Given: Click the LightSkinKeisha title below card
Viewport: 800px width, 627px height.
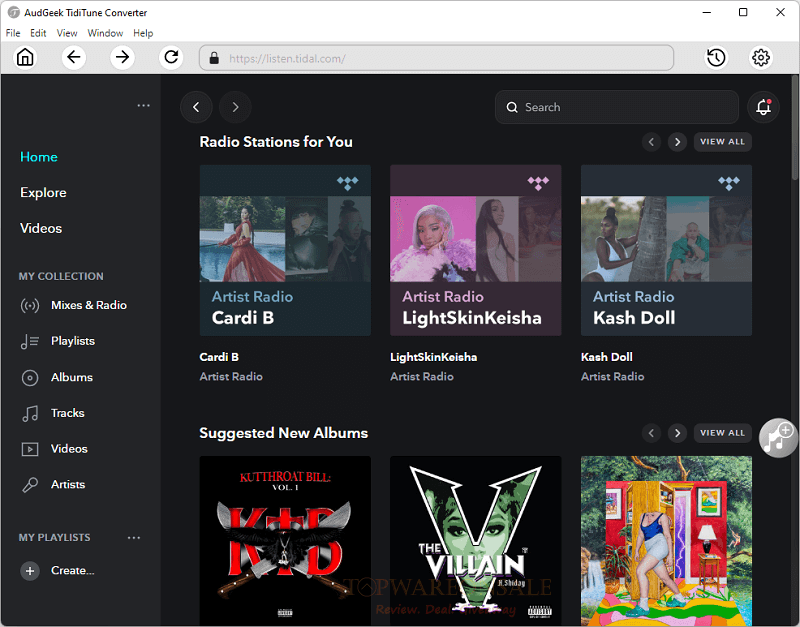Looking at the screenshot, I should pyautogui.click(x=434, y=357).
